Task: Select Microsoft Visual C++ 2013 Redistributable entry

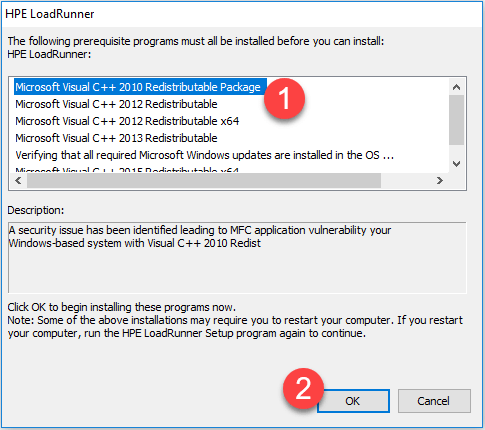Action: click(116, 138)
